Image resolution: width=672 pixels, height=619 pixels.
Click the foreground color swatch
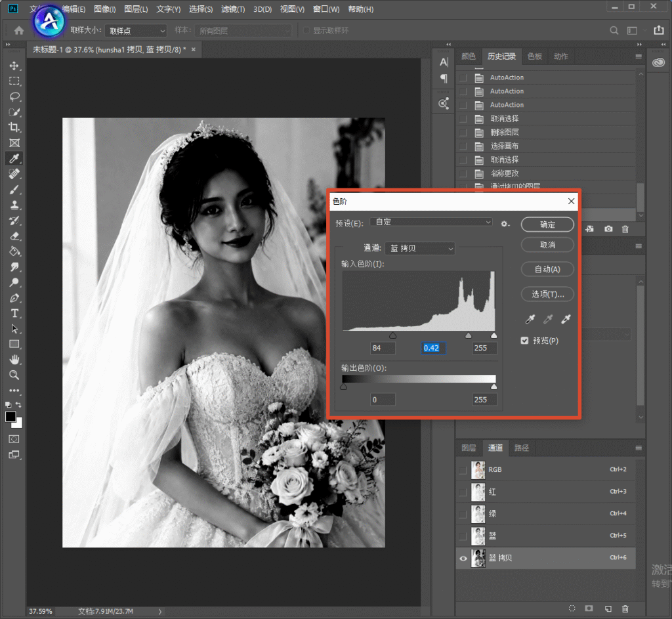(x=10, y=416)
